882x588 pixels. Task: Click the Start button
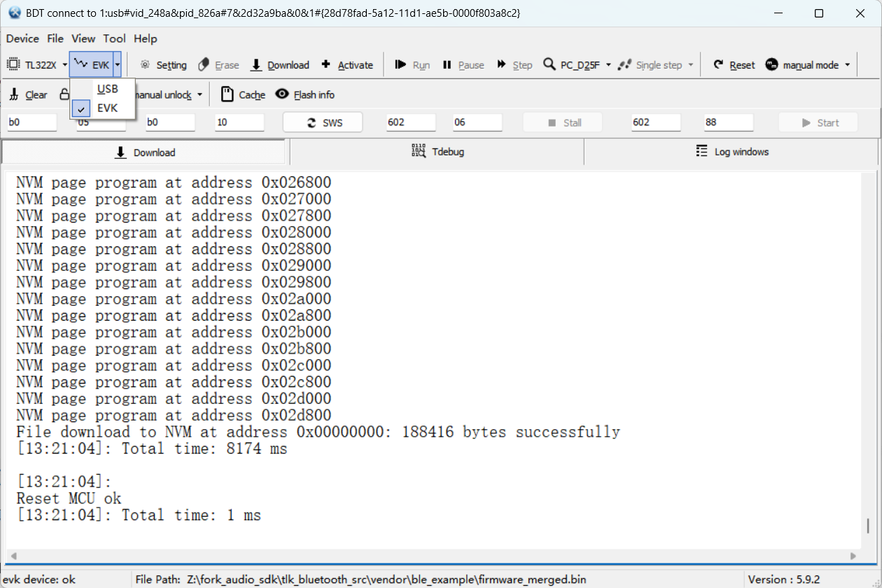click(818, 122)
